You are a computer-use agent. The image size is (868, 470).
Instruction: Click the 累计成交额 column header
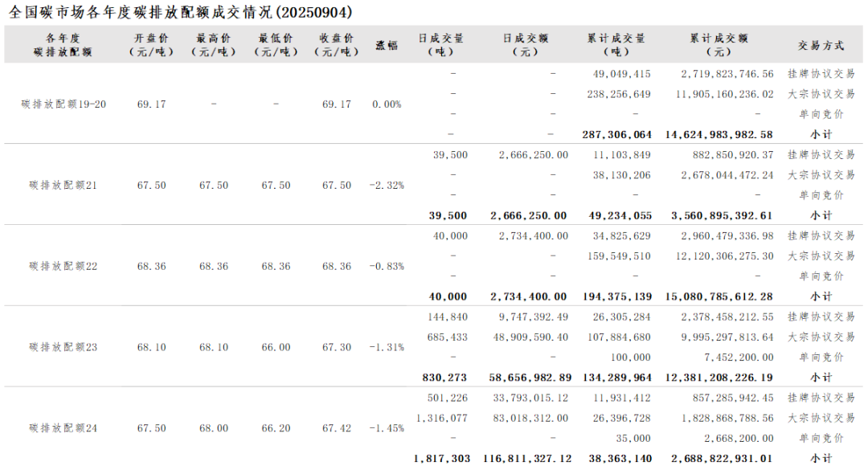coord(719,45)
